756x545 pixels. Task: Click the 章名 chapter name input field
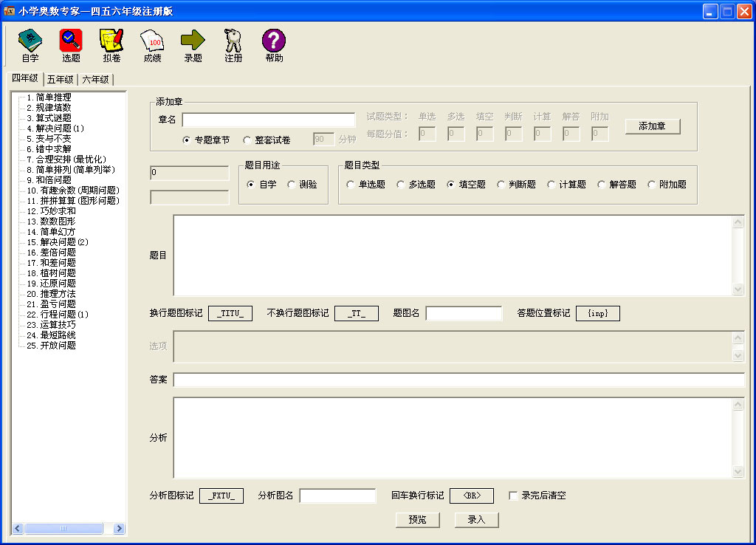(x=269, y=120)
